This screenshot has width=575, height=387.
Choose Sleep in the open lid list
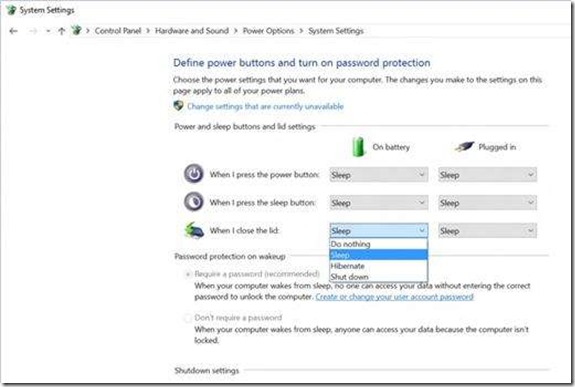click(378, 255)
